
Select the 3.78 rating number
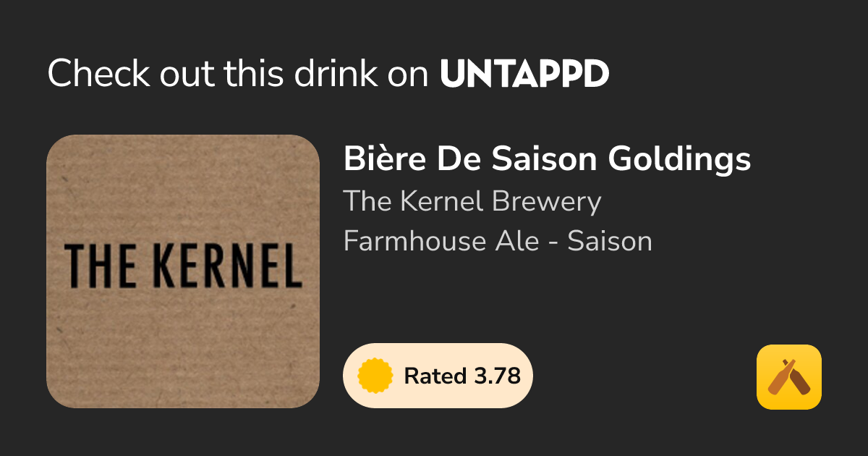point(497,376)
